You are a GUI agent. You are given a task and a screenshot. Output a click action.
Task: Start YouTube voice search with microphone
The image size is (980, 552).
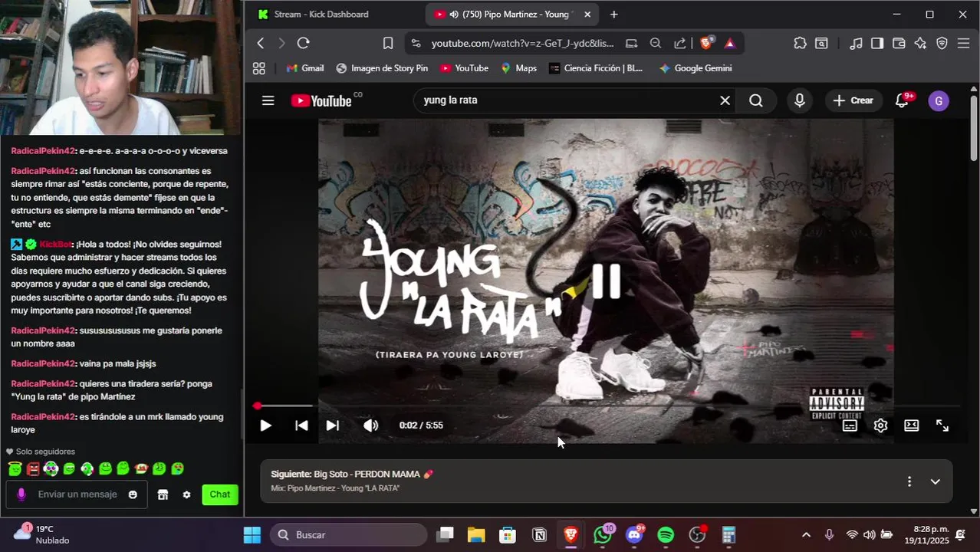[800, 100]
